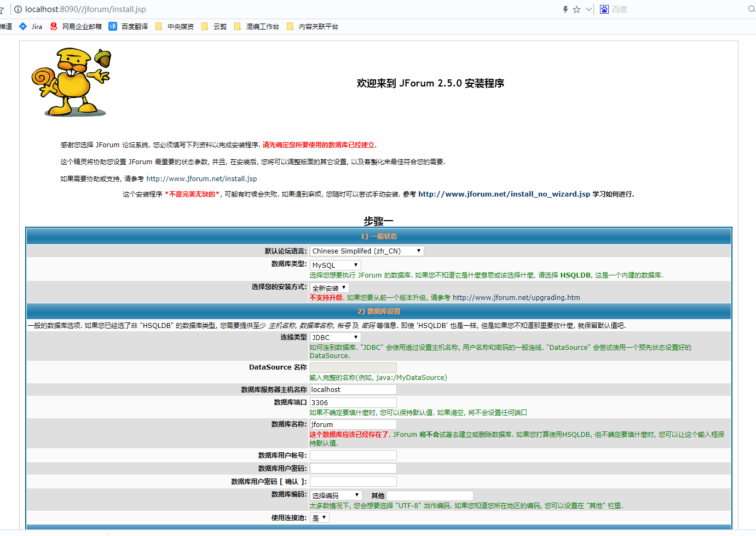Click the bold HSQLDB hint text
Screen dimensions: 756x536
pyautogui.click(x=575, y=275)
